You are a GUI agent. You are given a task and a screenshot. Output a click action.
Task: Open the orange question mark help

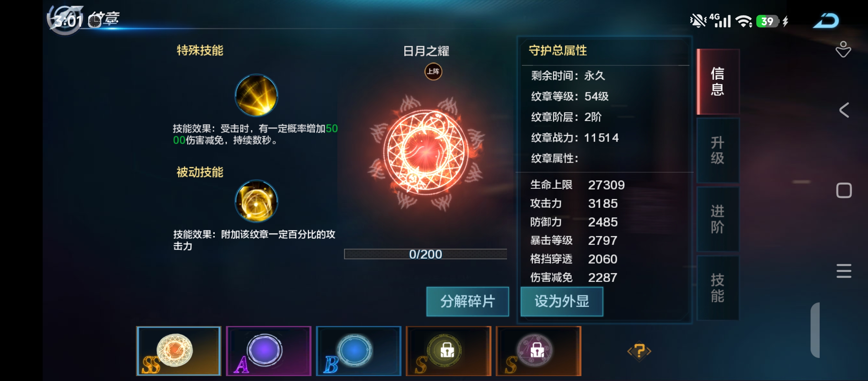pos(639,351)
